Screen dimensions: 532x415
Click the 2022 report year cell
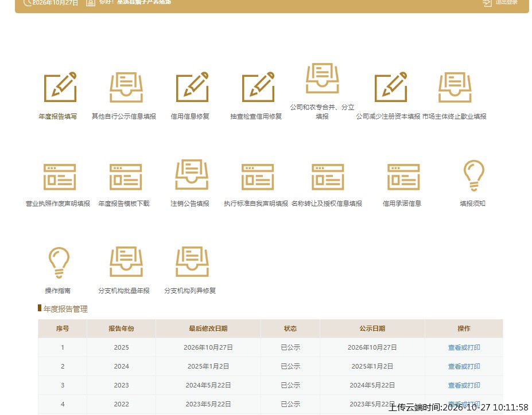point(122,404)
